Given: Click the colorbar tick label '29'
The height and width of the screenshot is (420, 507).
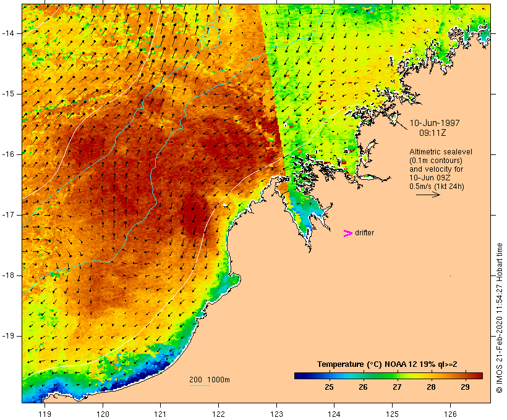Looking at the screenshot, I should [465, 387].
